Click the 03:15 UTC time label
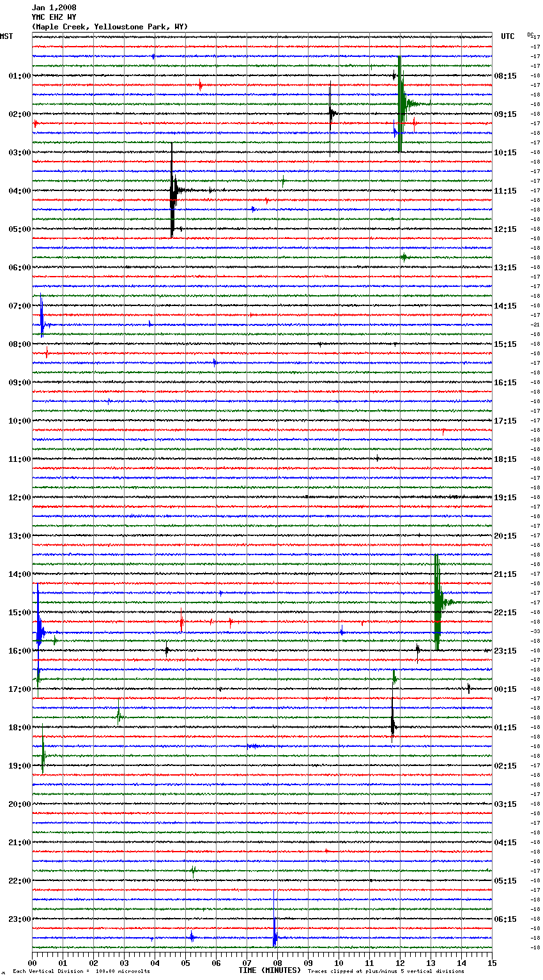Viewport: 543px width, 980px height. pyautogui.click(x=505, y=804)
